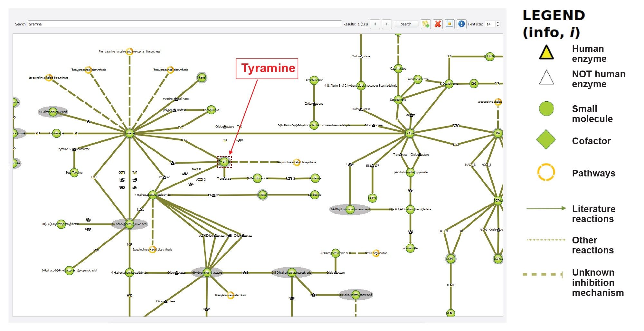Click the yellow note with green plus icon
The image size is (644, 331).
point(426,24)
